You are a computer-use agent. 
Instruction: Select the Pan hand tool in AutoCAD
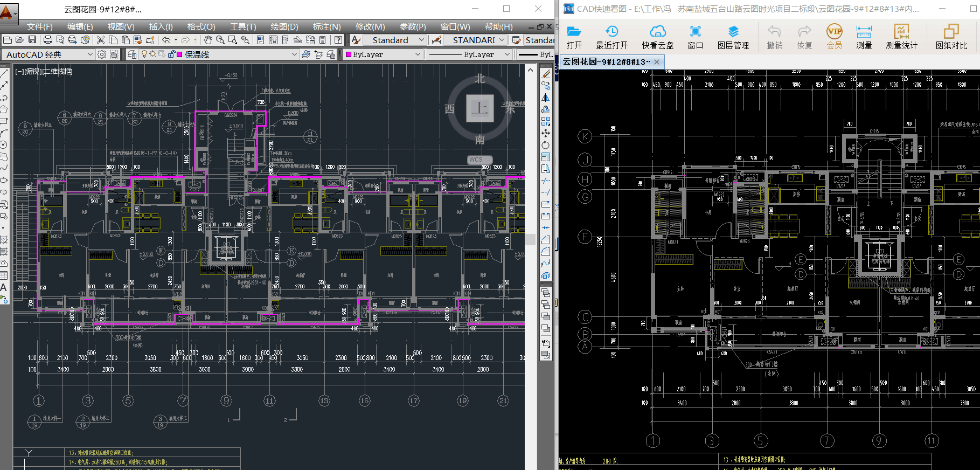click(x=208, y=40)
